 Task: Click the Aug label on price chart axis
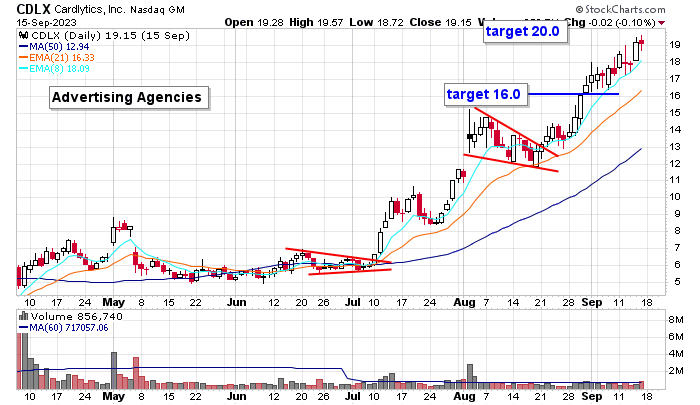[x=464, y=303]
